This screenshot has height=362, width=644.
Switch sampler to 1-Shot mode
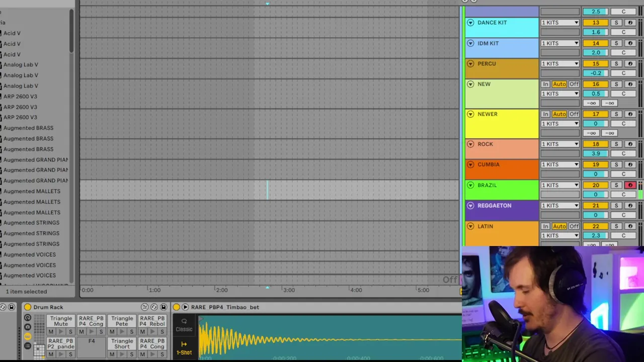coord(184,348)
